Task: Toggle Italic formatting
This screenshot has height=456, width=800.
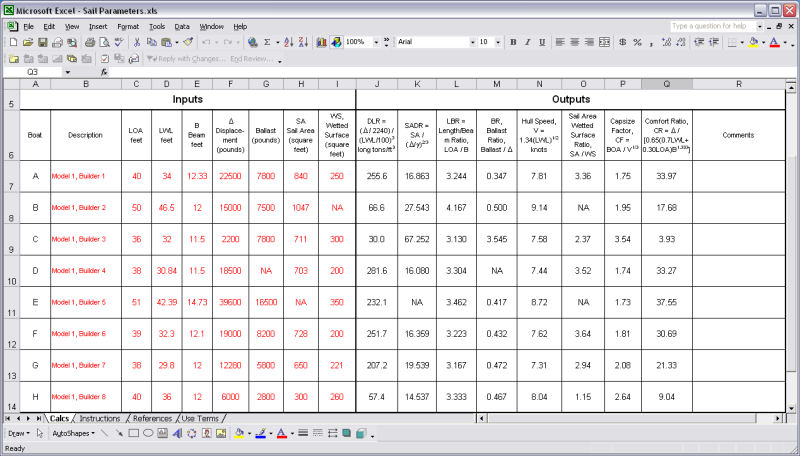Action: point(527,42)
